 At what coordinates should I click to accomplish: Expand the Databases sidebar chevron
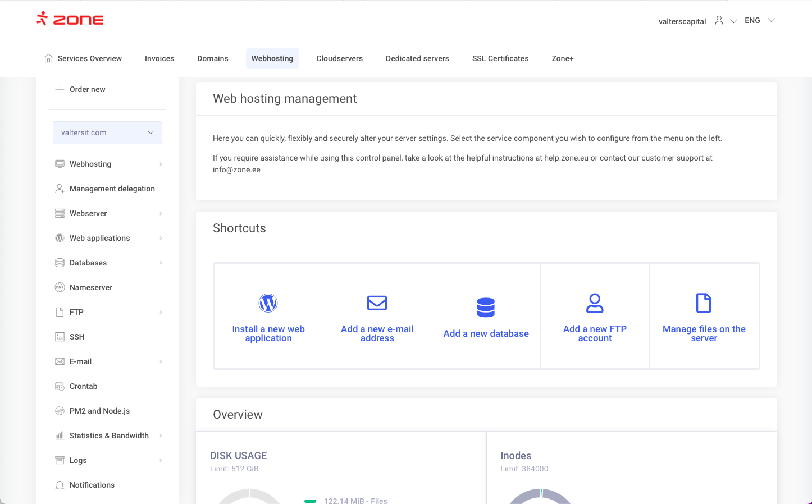point(161,263)
